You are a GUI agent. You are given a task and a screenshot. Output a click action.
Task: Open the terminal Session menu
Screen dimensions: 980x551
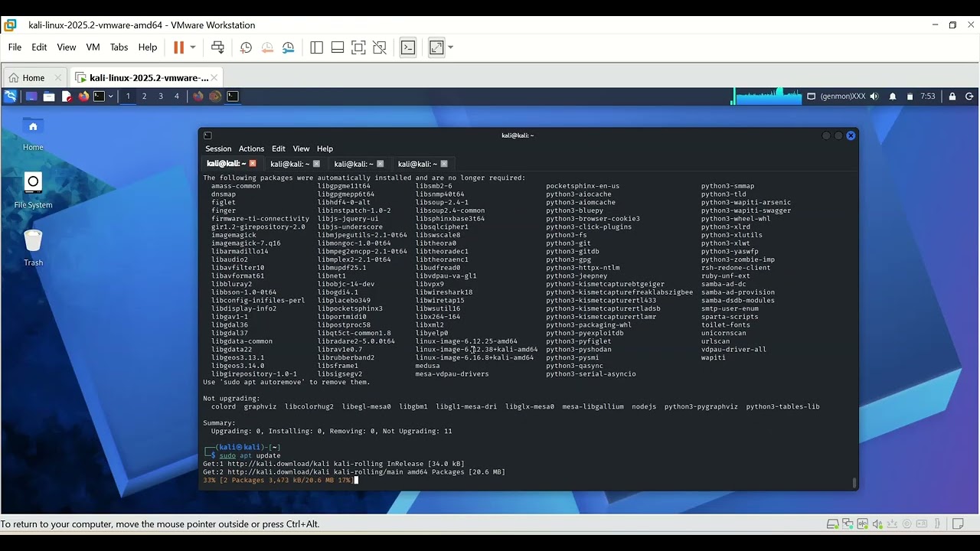[x=218, y=149]
